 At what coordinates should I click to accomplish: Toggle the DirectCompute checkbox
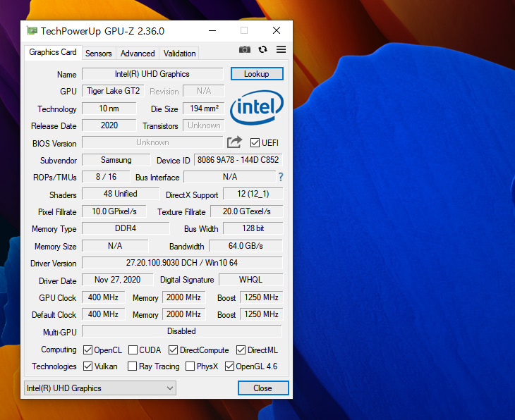(x=173, y=350)
